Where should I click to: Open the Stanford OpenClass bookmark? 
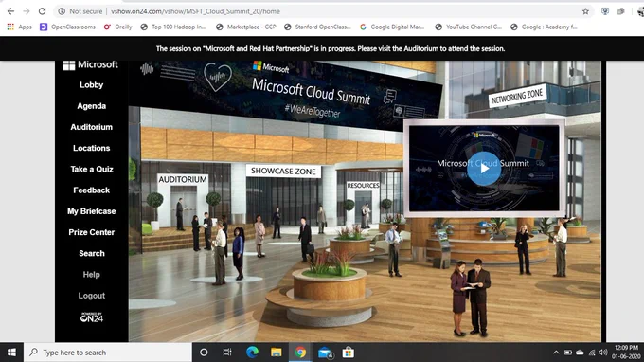click(317, 27)
